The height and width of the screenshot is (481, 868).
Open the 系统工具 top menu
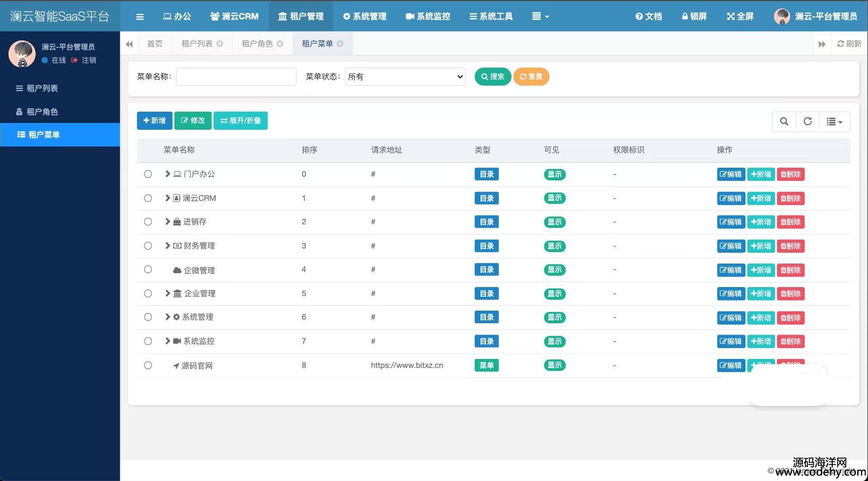(x=491, y=17)
